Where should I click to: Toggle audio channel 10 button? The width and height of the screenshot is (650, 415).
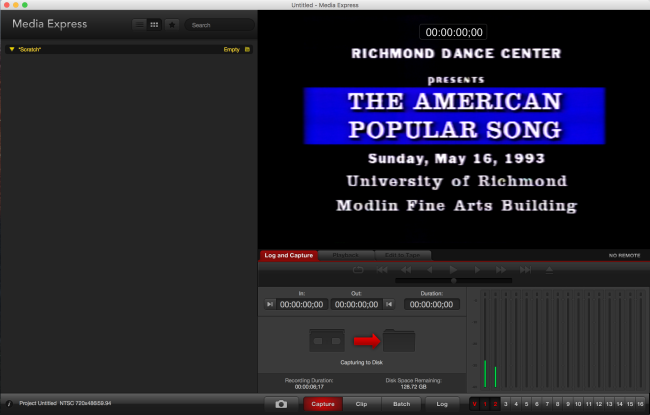[x=578, y=404]
